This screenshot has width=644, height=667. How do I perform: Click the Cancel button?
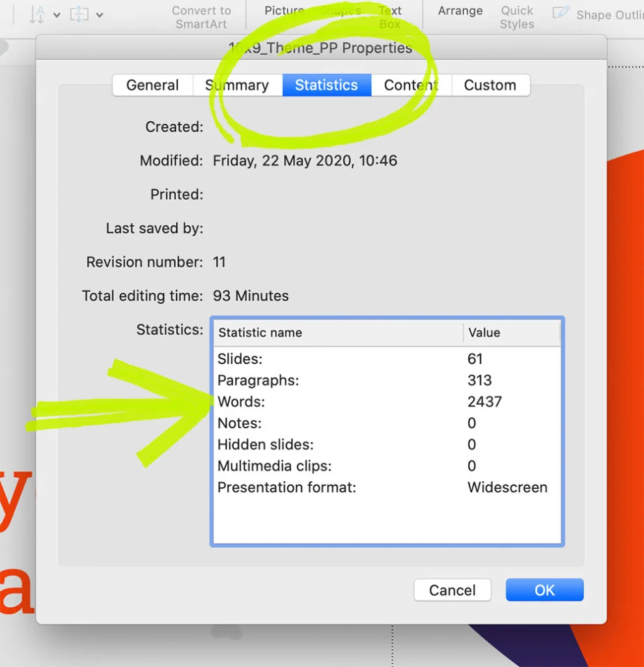coord(452,590)
